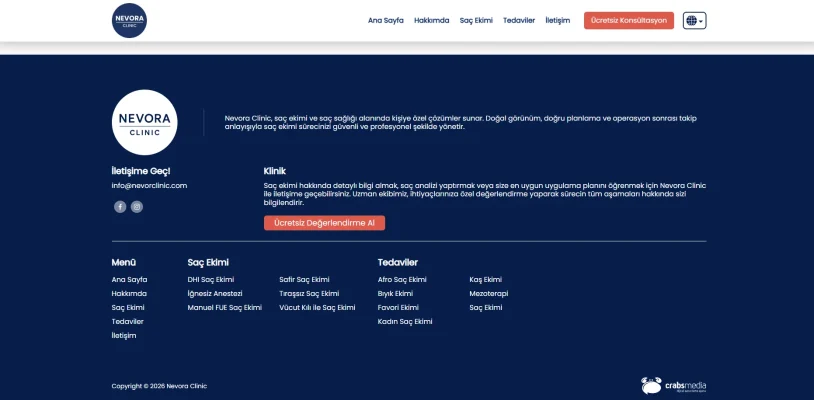Screen dimensions: 814x400
Task: Open the Instagram social icon
Action: coord(137,207)
